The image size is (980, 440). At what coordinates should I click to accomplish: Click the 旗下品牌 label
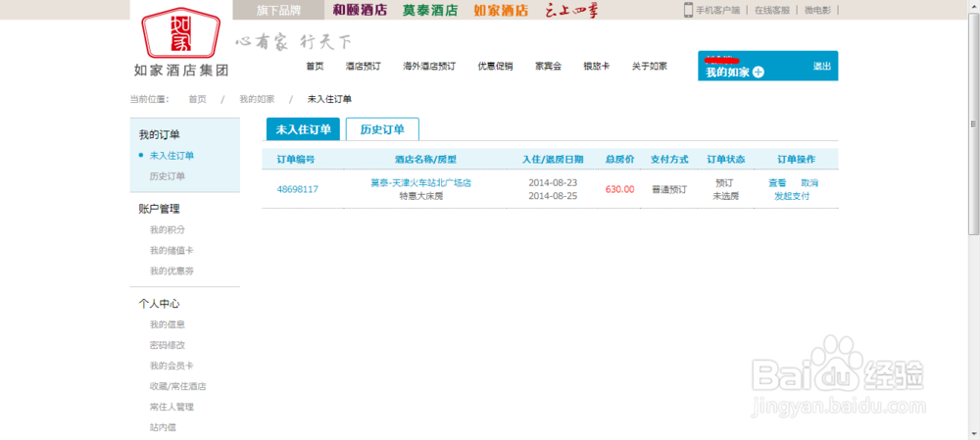click(x=278, y=10)
